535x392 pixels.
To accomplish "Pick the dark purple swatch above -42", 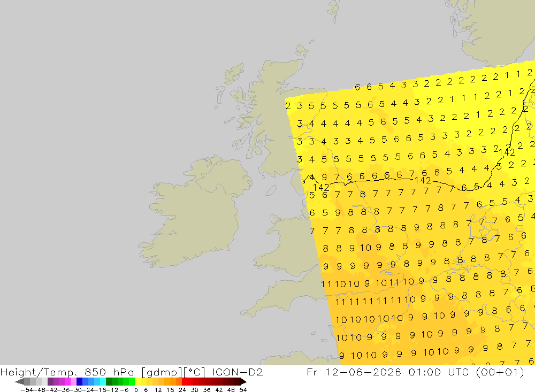I will tap(50, 382).
